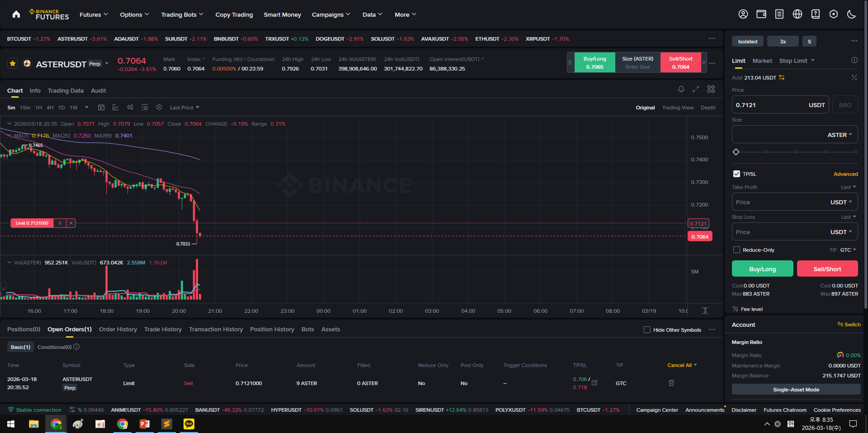
Task: Reset chart scale icon at time axis end
Action: (x=705, y=311)
